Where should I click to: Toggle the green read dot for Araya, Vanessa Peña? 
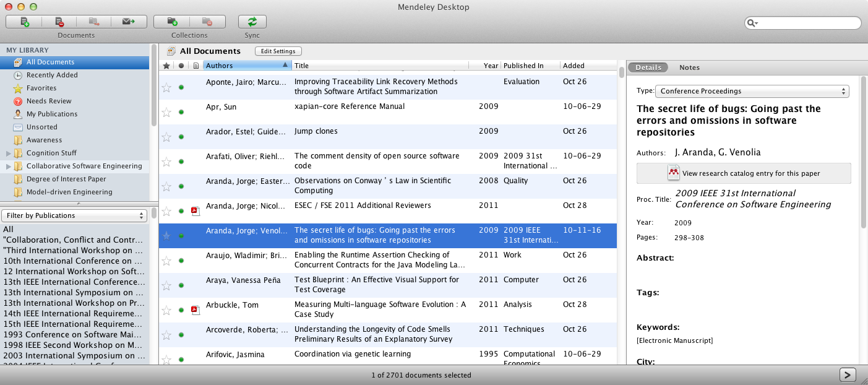pyautogui.click(x=181, y=285)
